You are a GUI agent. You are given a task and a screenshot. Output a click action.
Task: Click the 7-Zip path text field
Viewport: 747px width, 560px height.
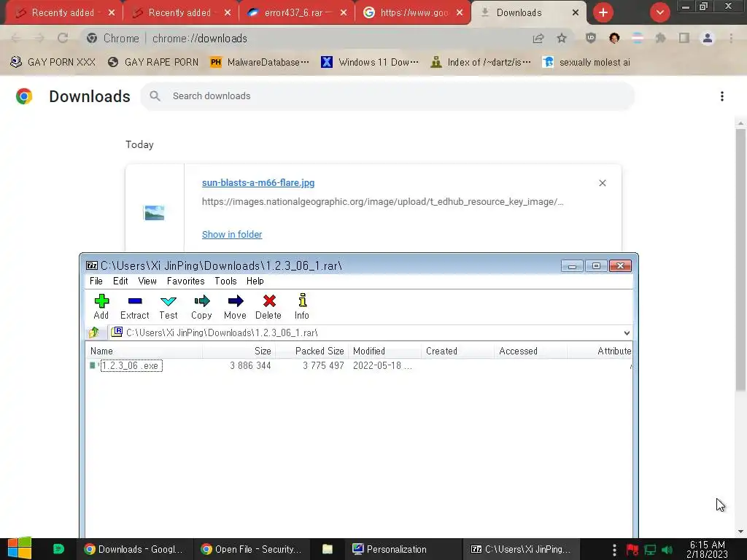[x=366, y=332]
